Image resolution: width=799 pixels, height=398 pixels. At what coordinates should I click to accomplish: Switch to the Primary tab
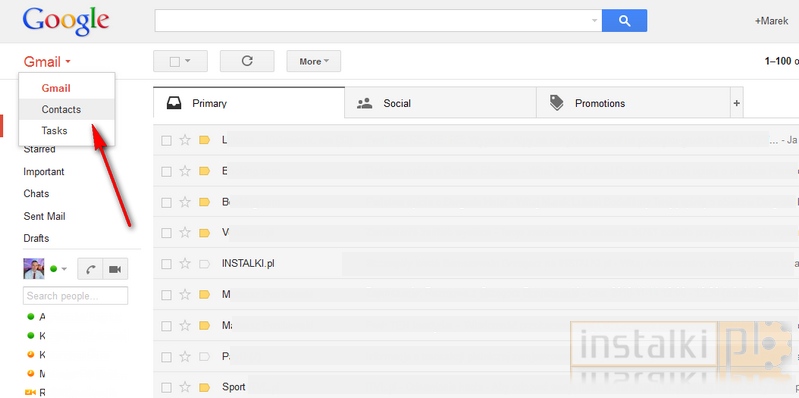pyautogui.click(x=249, y=103)
